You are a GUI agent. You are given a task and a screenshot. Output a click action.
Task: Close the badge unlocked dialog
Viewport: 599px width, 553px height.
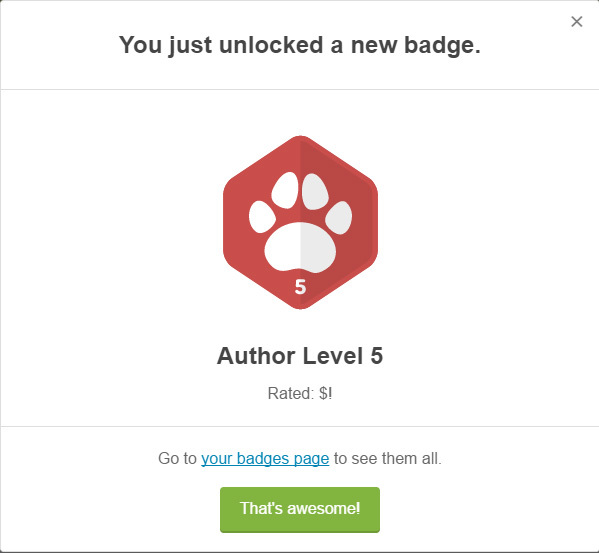(x=576, y=21)
